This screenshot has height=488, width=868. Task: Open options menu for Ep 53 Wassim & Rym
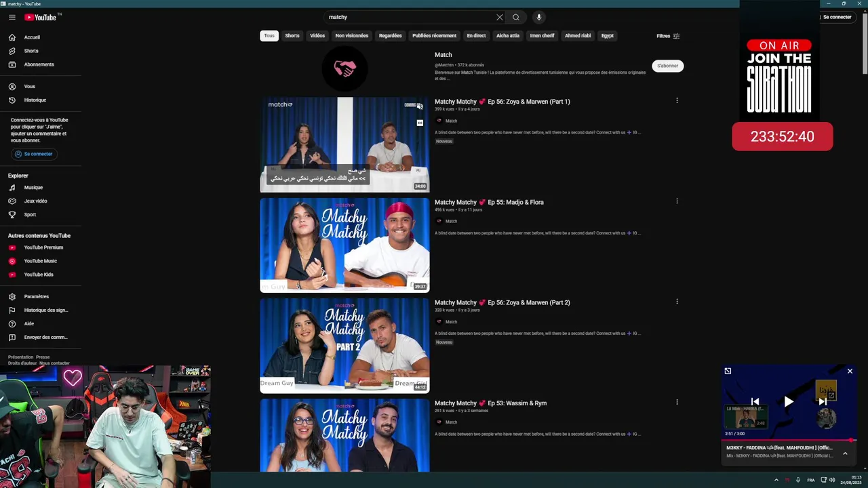[677, 402]
